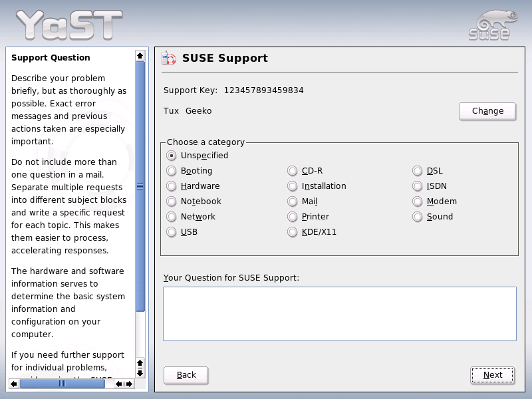The width and height of the screenshot is (532, 399).
Task: Choose the USB category
Action: click(x=172, y=231)
